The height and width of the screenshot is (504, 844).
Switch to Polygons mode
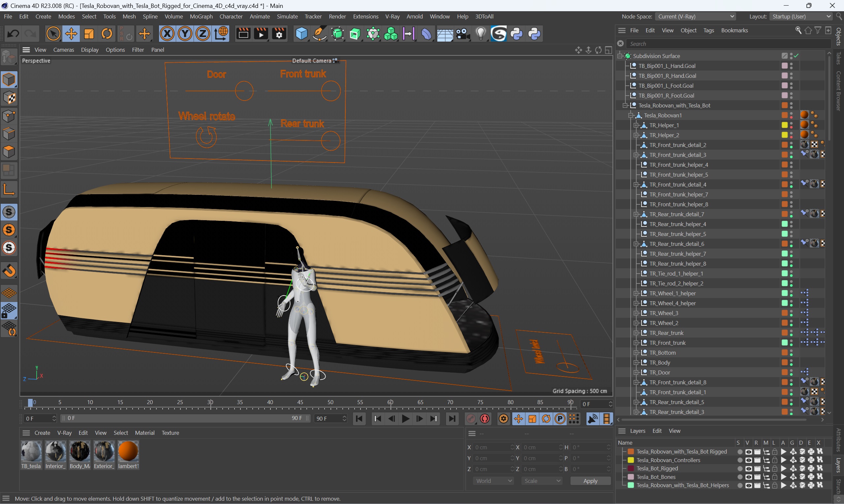[x=9, y=152]
